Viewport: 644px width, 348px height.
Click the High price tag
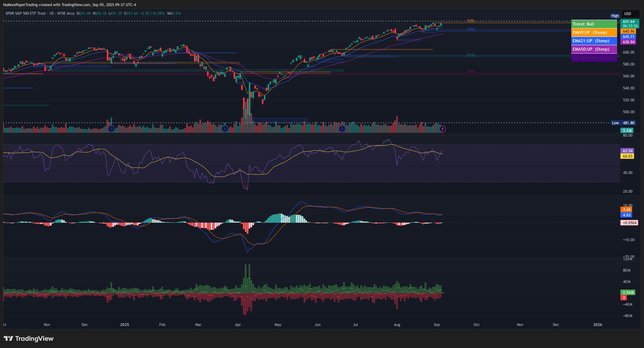pyautogui.click(x=615, y=16)
